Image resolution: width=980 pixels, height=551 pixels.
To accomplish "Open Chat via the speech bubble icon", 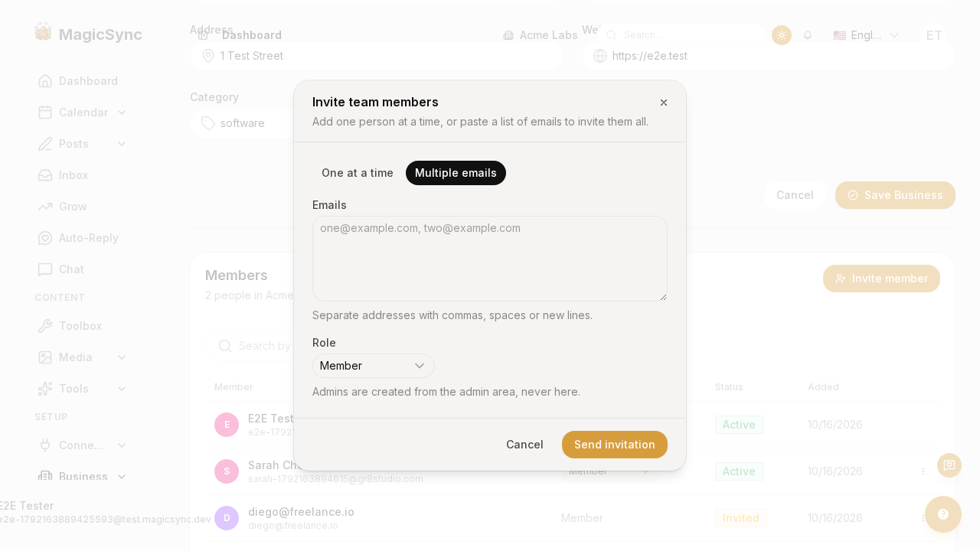I will click(x=45, y=269).
